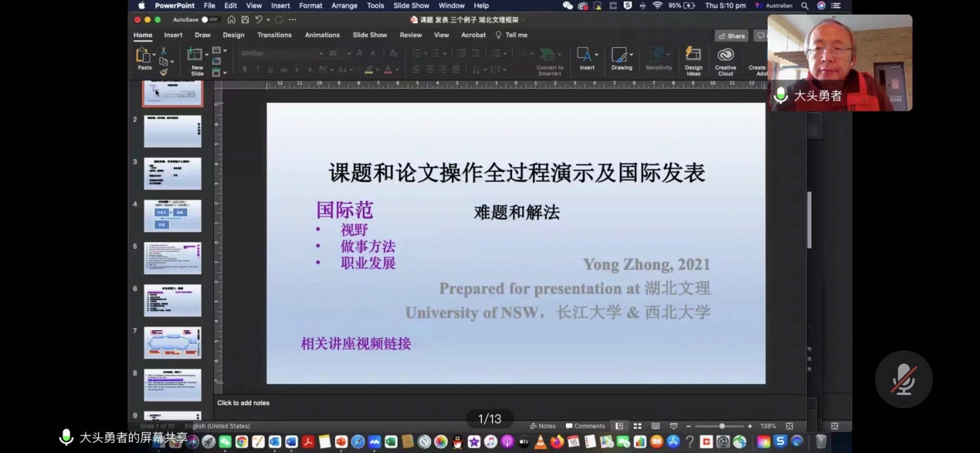
Task: Switch to Slide Sorter view
Action: coord(637,426)
